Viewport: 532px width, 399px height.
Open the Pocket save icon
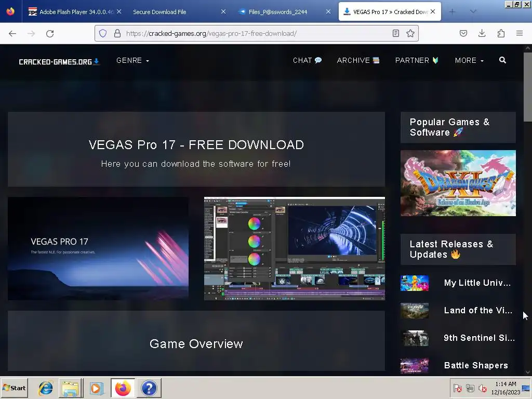pyautogui.click(x=463, y=33)
